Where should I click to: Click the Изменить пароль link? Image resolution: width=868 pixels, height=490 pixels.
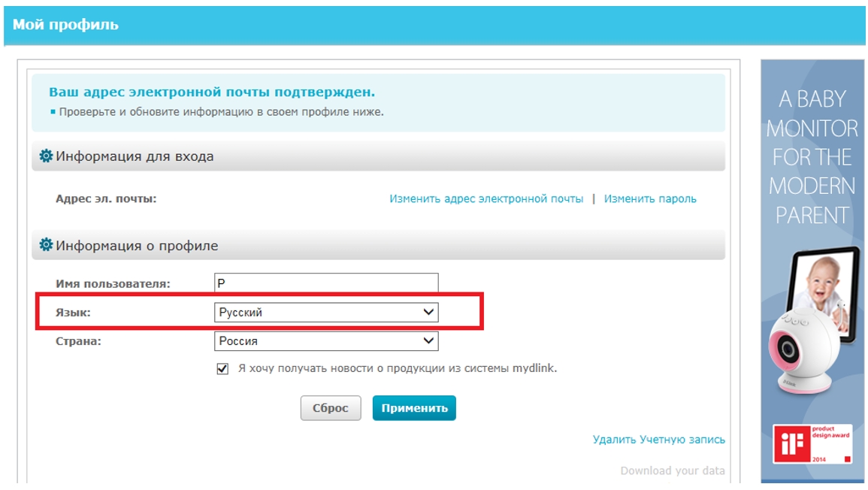point(650,199)
